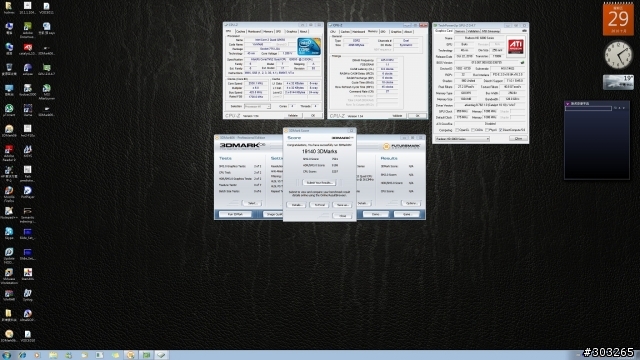Screen dimensions: 640x360
Task: Toggle the DirectCompute checkbox in GPU-Z
Action: [502, 130]
